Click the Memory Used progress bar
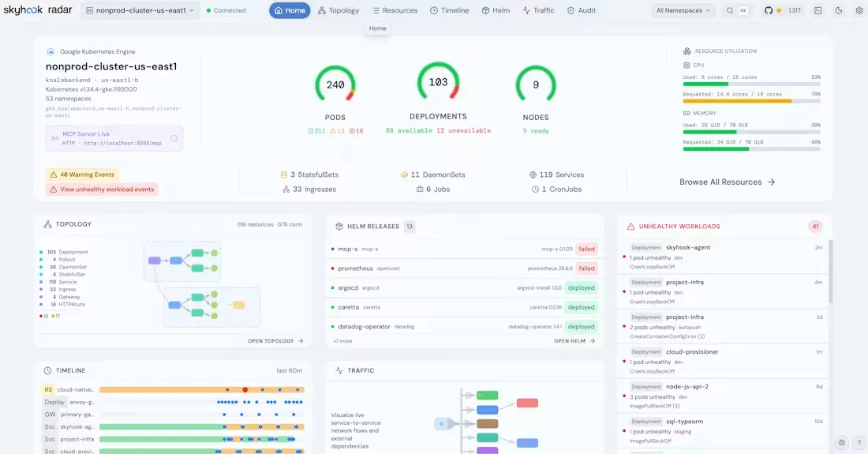This screenshot has width=868, height=454. (751, 133)
